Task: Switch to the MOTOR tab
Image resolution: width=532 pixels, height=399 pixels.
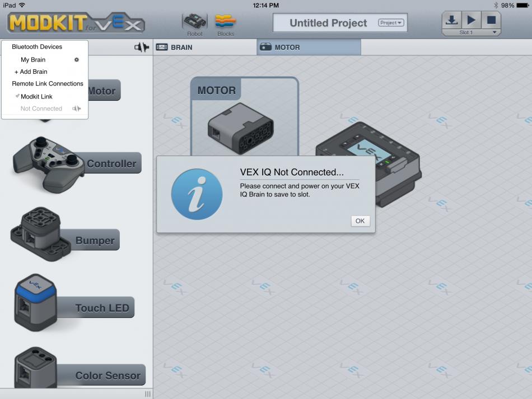Action: coord(309,48)
